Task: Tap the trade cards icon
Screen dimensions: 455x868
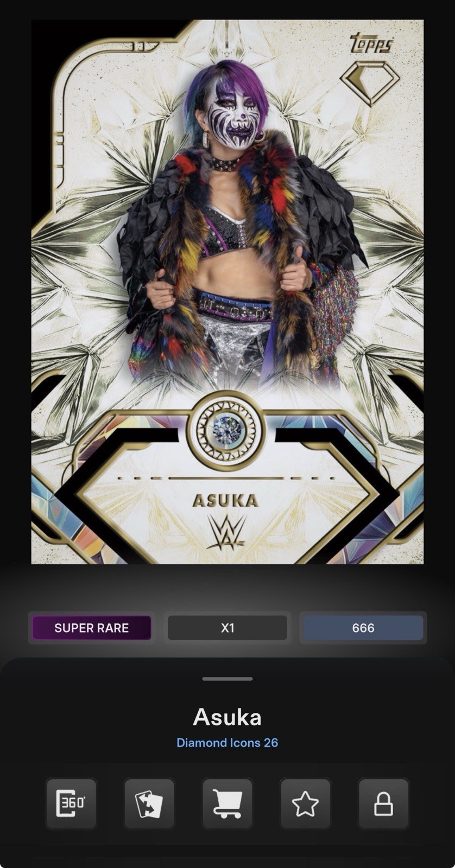Action: pyautogui.click(x=149, y=803)
